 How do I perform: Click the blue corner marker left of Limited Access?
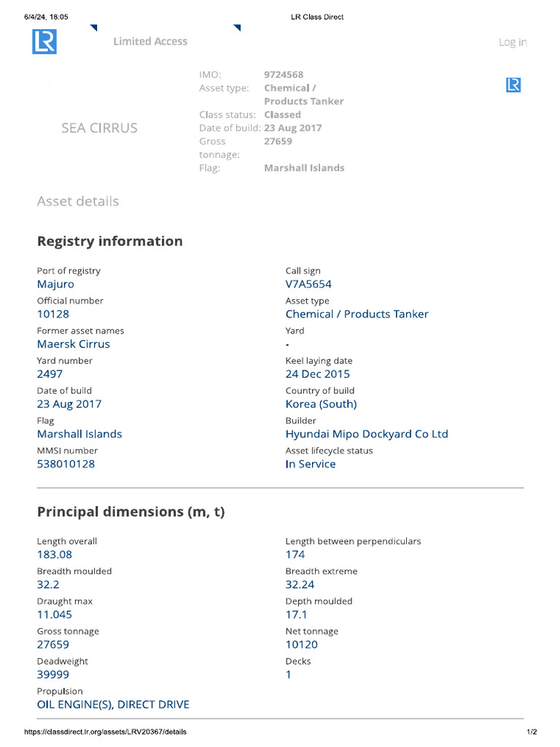pyautogui.click(x=93, y=28)
